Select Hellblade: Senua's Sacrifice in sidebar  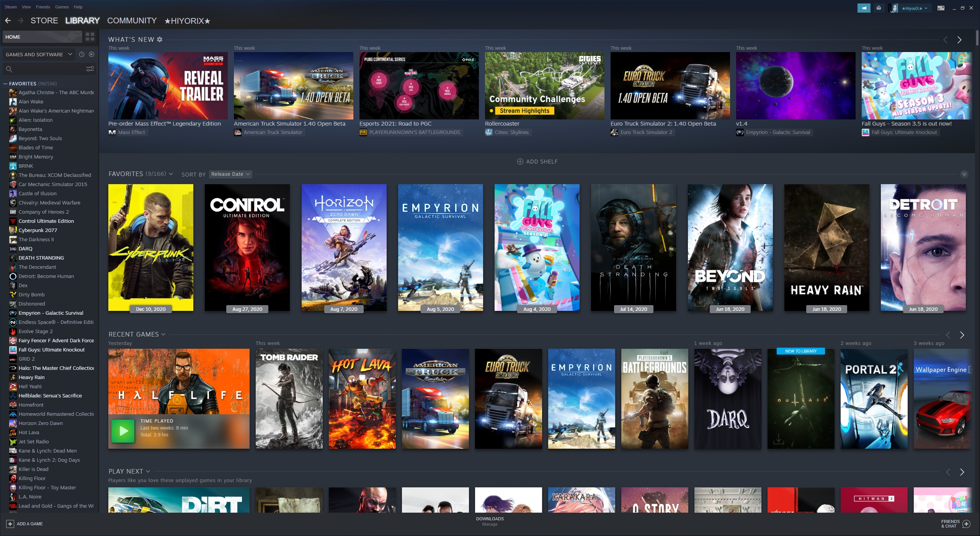click(x=50, y=395)
